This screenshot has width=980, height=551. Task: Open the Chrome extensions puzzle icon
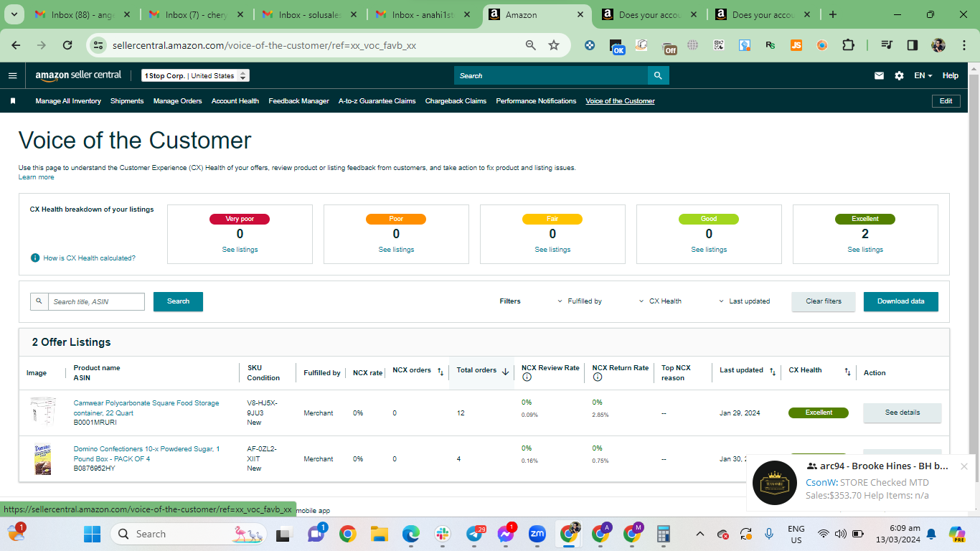click(848, 45)
